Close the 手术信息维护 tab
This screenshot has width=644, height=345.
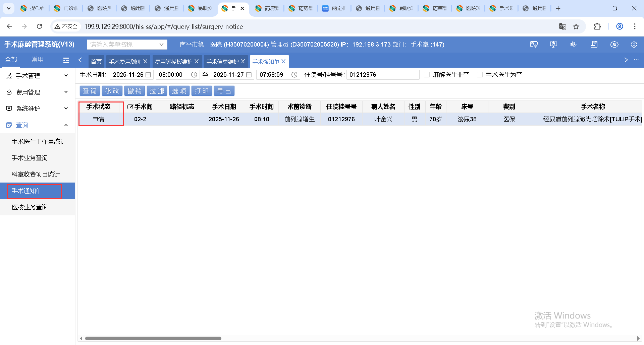[243, 62]
